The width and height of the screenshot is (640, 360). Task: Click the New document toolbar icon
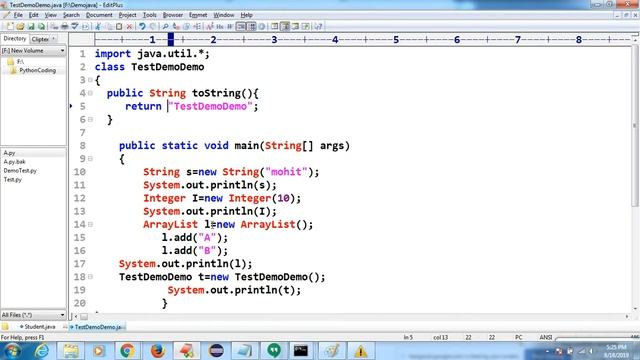10,27
